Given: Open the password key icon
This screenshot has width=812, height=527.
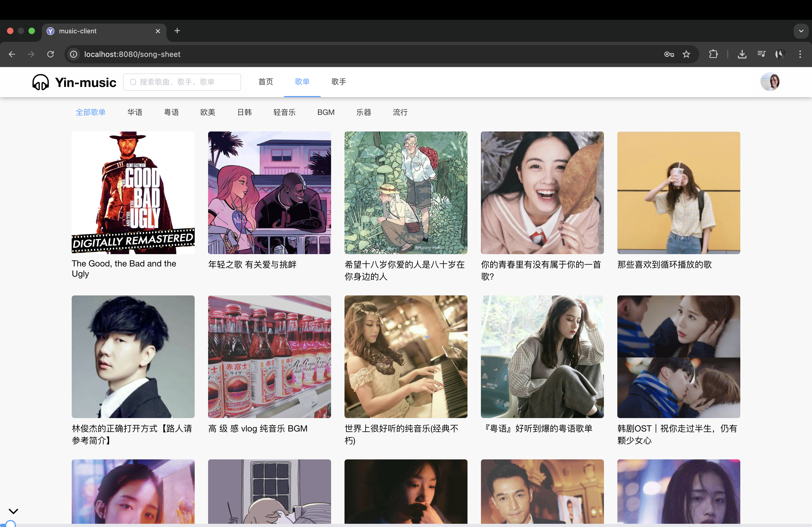Looking at the screenshot, I should 669,54.
